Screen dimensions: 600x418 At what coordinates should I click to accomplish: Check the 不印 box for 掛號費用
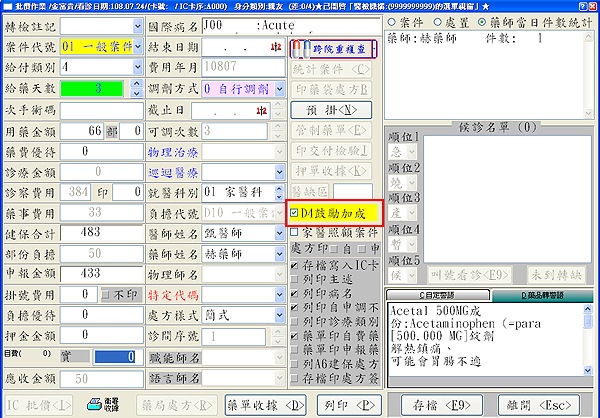(x=106, y=295)
